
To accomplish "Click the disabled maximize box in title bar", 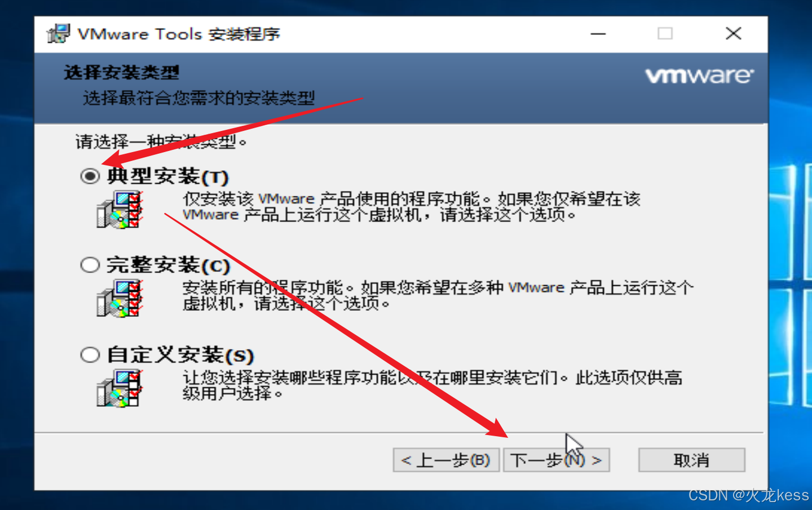I will tap(665, 34).
